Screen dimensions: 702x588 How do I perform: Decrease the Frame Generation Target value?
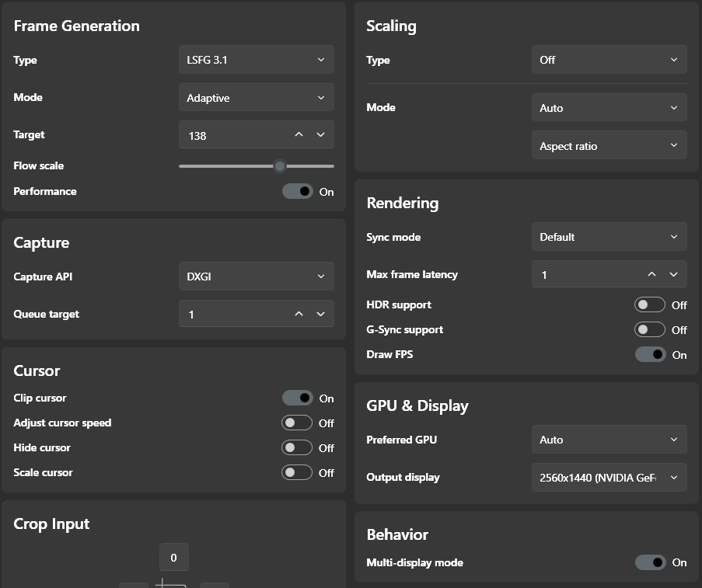321,135
